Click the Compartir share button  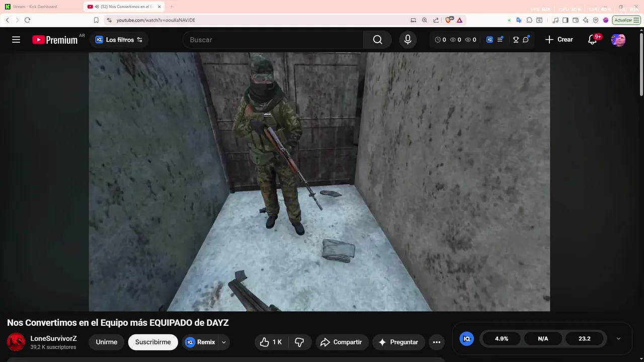click(342, 342)
